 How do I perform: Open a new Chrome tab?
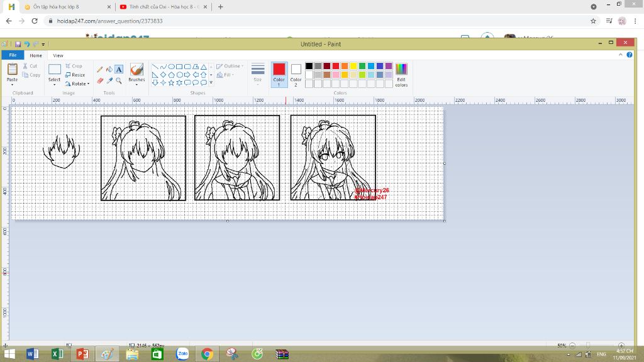click(221, 7)
